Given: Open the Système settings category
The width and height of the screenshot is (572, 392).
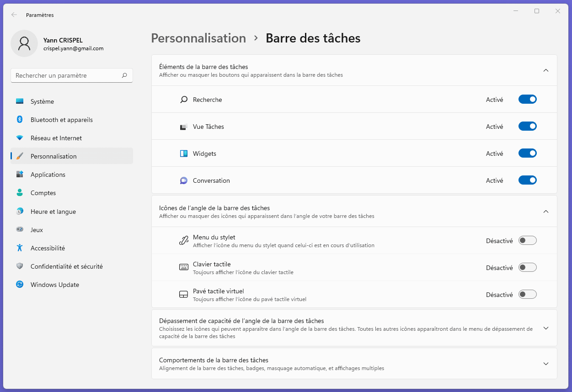Looking at the screenshot, I should click(x=42, y=101).
